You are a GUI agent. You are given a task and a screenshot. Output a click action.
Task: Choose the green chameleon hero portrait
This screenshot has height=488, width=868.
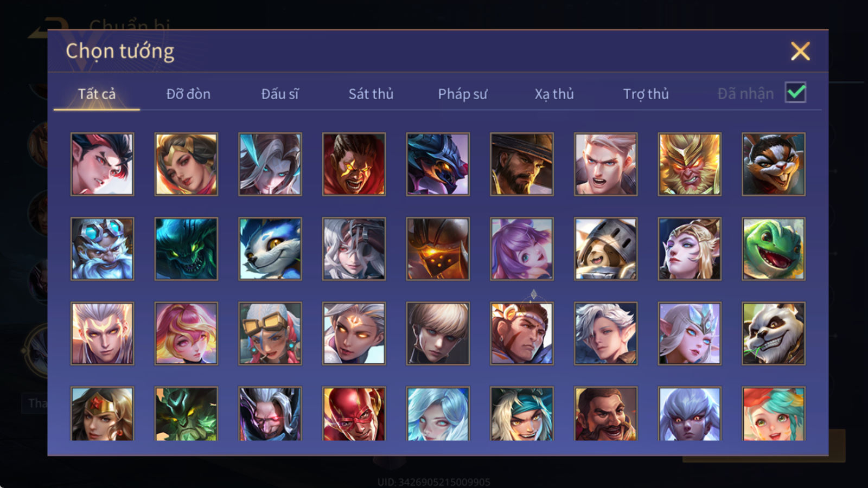[774, 249]
